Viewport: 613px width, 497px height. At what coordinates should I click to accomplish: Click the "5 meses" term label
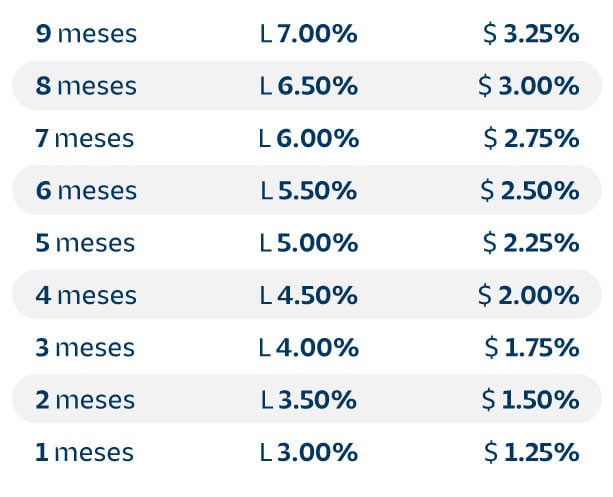[85, 243]
